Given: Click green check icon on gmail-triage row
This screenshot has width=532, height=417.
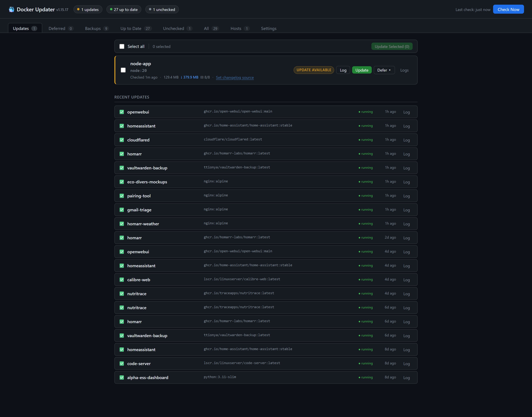Looking at the screenshot, I should pyautogui.click(x=122, y=210).
